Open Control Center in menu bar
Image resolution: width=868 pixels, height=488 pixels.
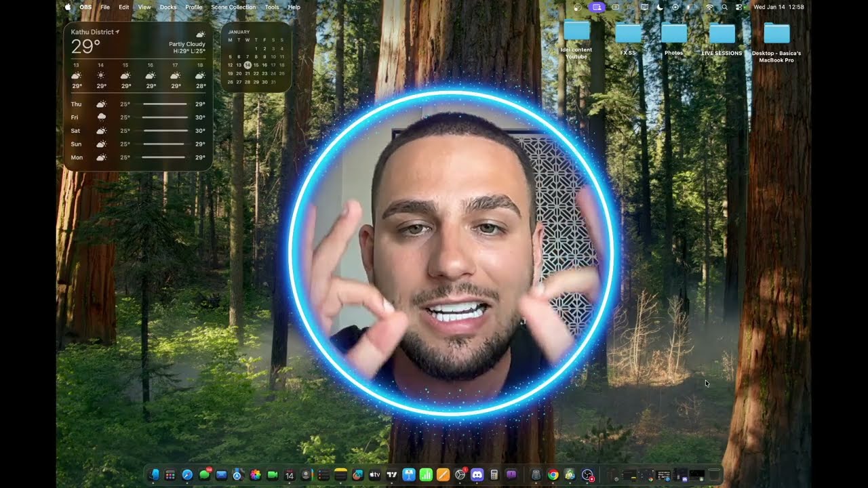click(x=738, y=7)
